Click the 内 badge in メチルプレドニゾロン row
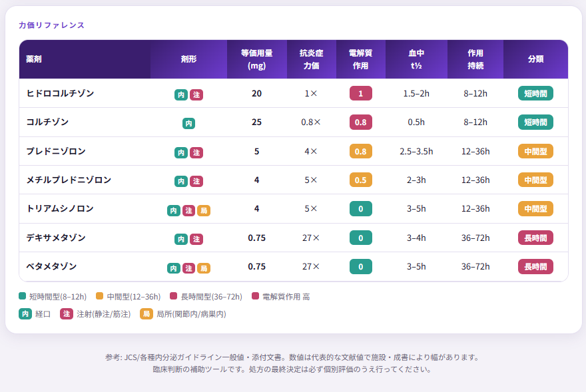Viewport: 586px width, 392px height. 181,181
